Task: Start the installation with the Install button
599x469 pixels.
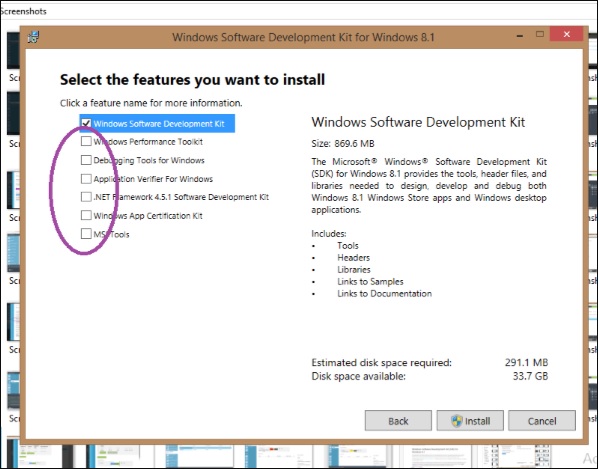Action: (x=470, y=420)
